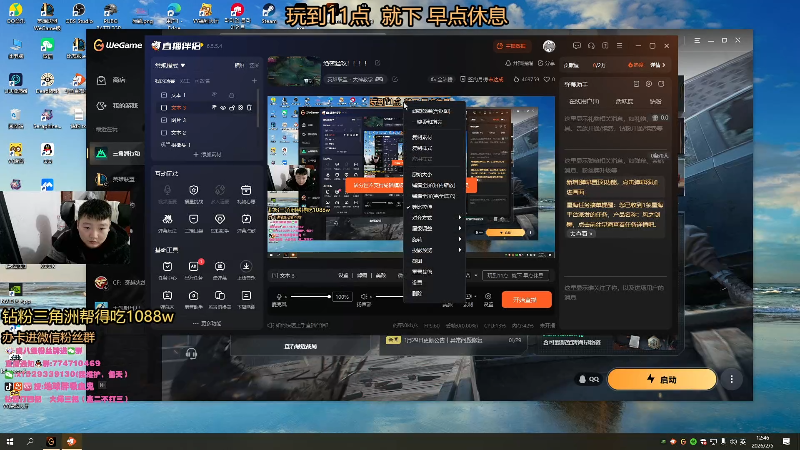Open the mode dropdown above the scene list
The height and width of the screenshot is (450, 800).
coord(170,65)
